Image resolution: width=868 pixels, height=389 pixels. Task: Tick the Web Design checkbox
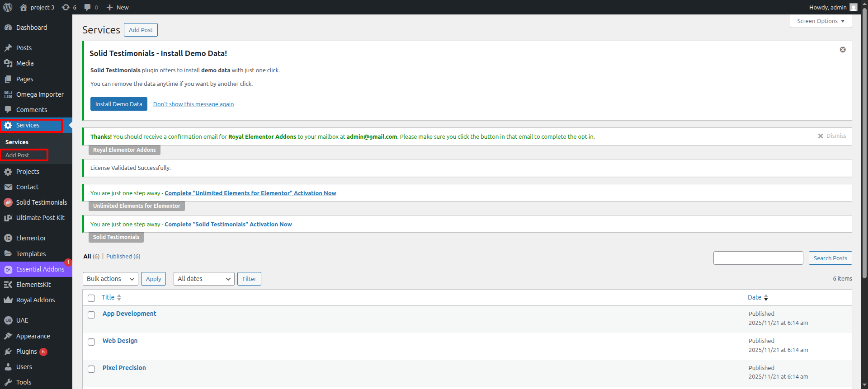(91, 342)
